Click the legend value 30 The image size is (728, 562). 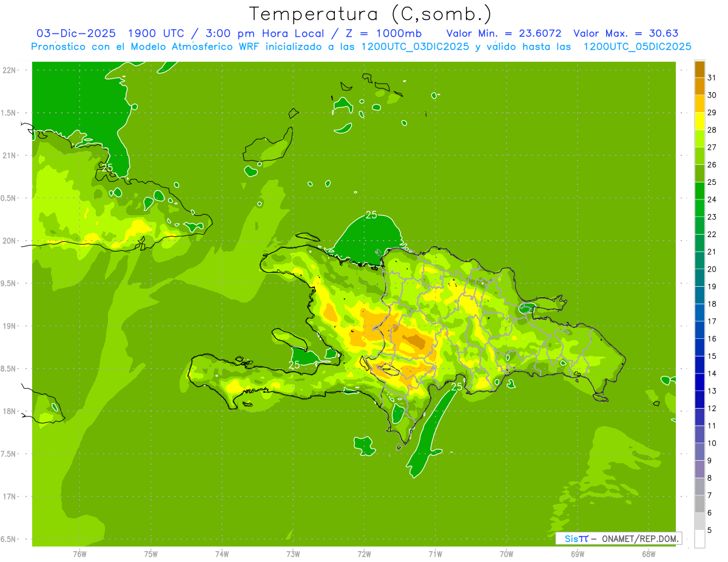(712, 95)
